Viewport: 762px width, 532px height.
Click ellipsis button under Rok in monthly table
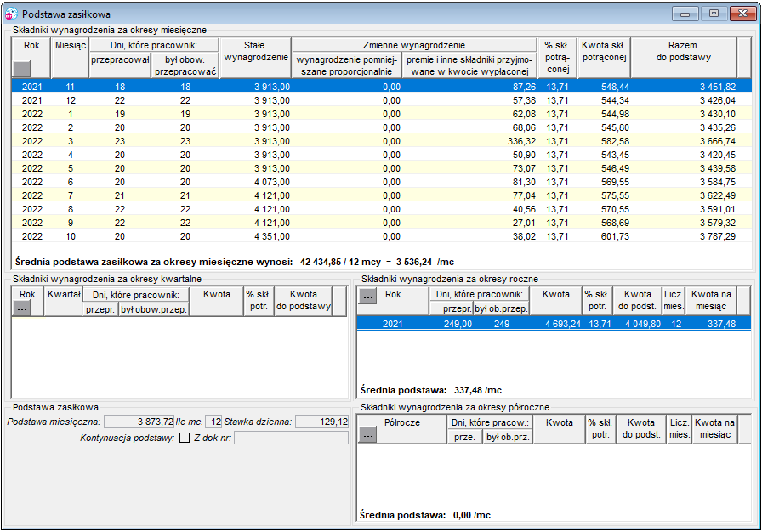point(21,69)
